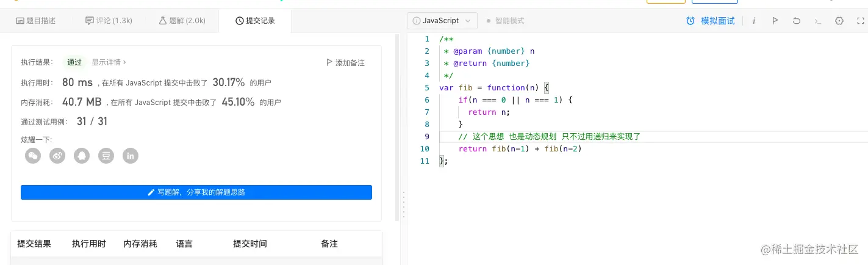Switch to the 评论 (1.3k) tab

click(109, 21)
